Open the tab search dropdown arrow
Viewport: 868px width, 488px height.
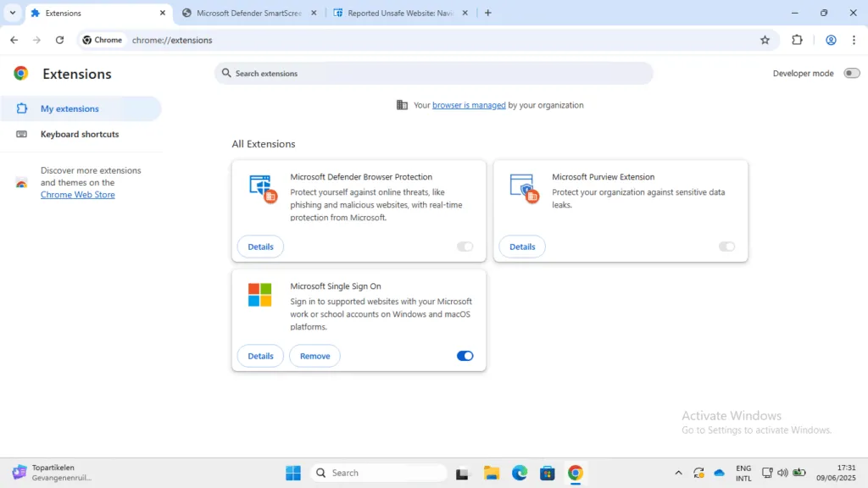(x=12, y=13)
